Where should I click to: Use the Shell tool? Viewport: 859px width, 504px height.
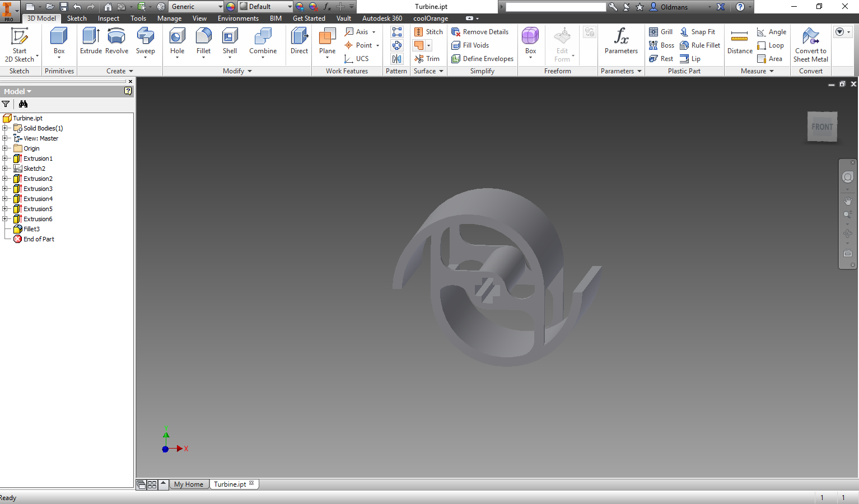click(x=230, y=42)
